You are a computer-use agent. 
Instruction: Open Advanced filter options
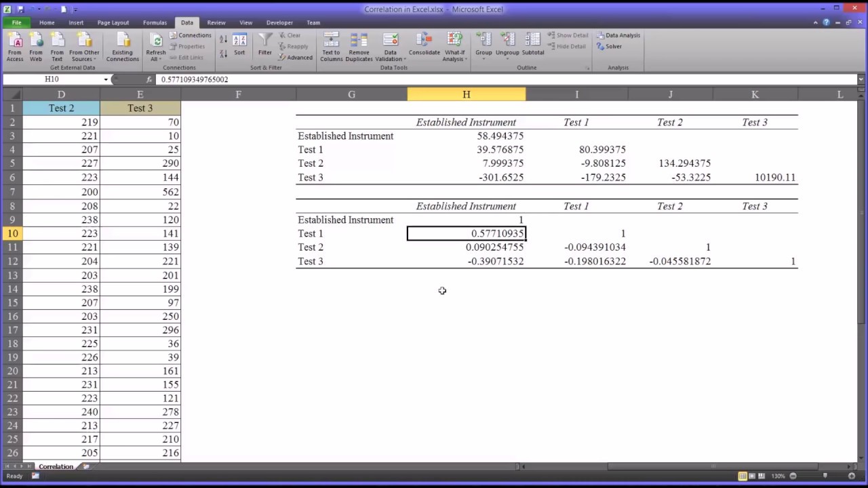click(296, 58)
